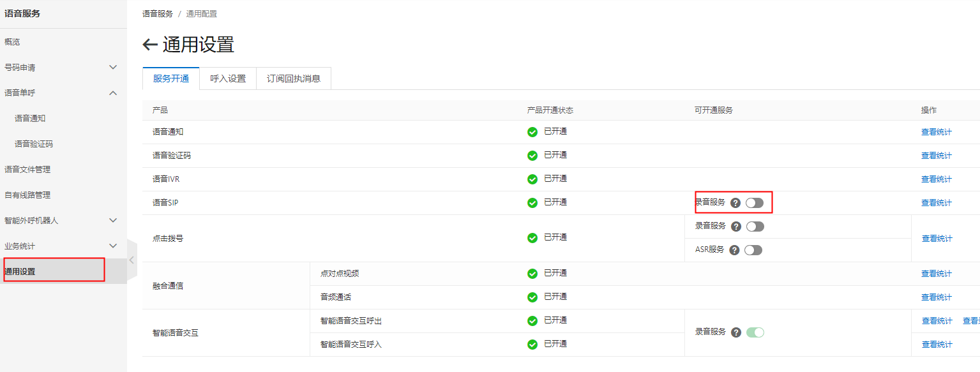The image size is (980, 372).
Task: Click the green check icon in 智能语音交互呼出 row
Action: click(x=532, y=321)
